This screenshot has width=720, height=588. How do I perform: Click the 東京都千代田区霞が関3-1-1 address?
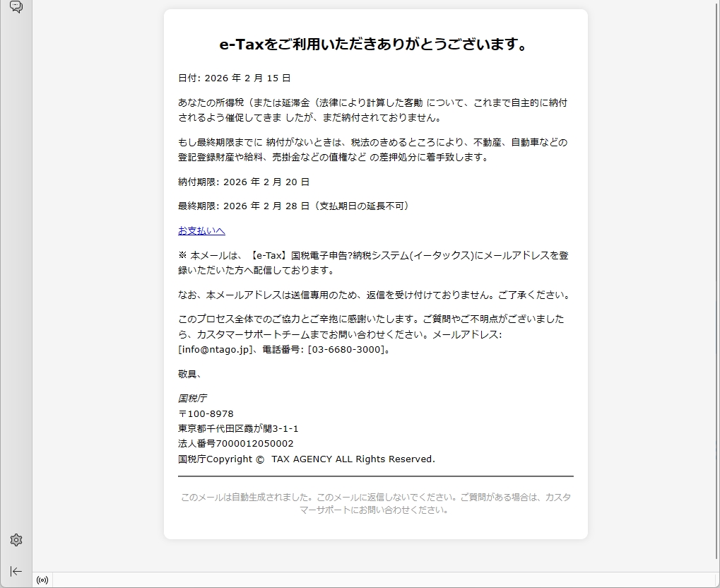(238, 428)
